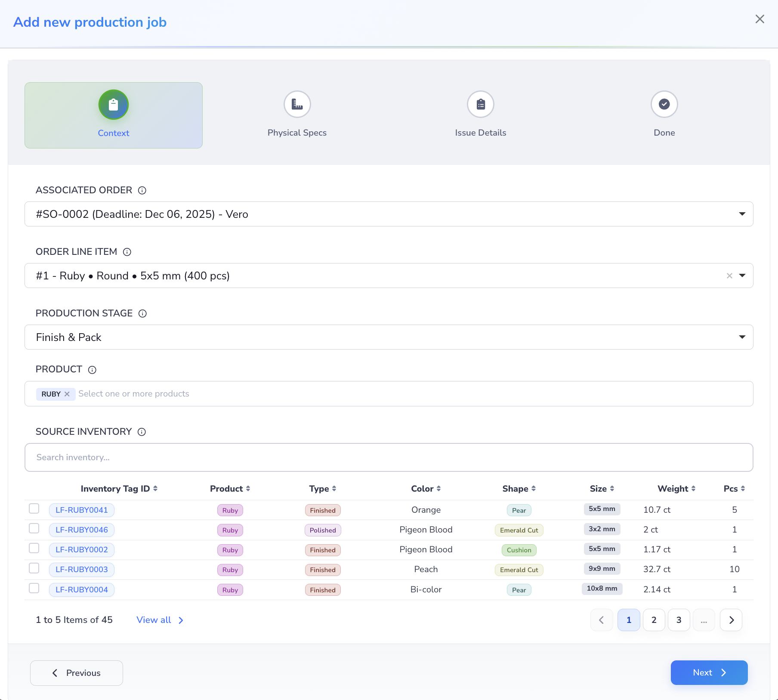The image size is (778, 700).
Task: Open inventory tag LF-RUBY0046
Action: [82, 530]
